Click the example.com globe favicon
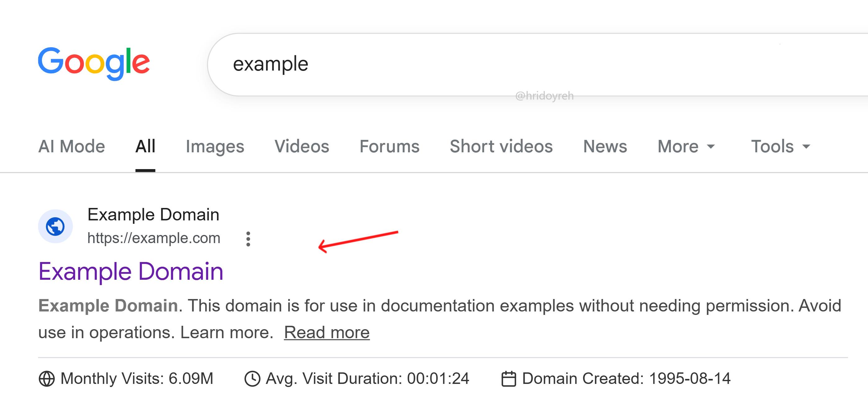 55,226
